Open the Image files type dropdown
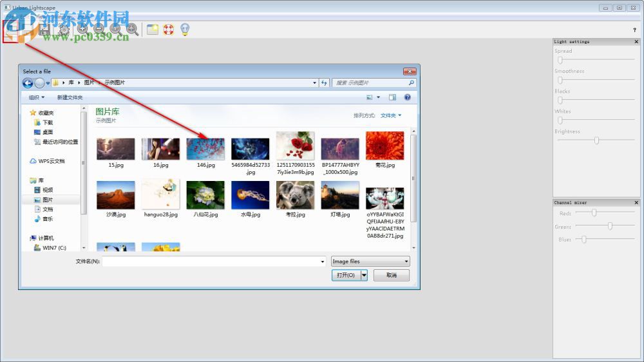The height and width of the screenshot is (362, 644). click(370, 262)
